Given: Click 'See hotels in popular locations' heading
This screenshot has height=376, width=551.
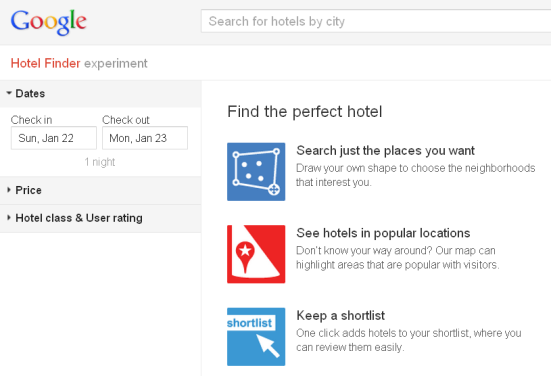Looking at the screenshot, I should (383, 233).
